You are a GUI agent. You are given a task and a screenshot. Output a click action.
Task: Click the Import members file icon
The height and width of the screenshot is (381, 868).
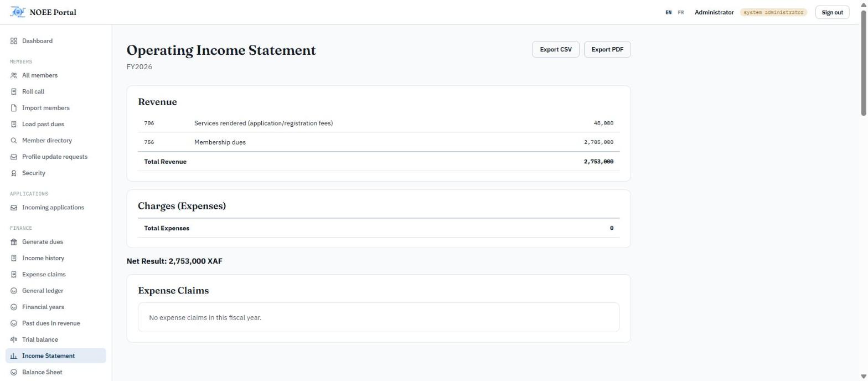(x=14, y=108)
